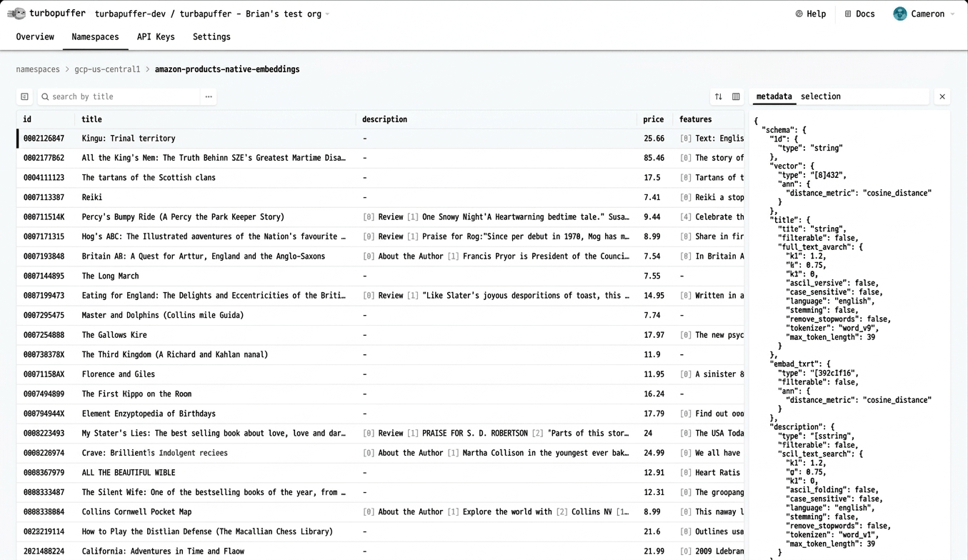This screenshot has height=560, width=968.
Task: Focus the search by title field
Action: point(118,96)
